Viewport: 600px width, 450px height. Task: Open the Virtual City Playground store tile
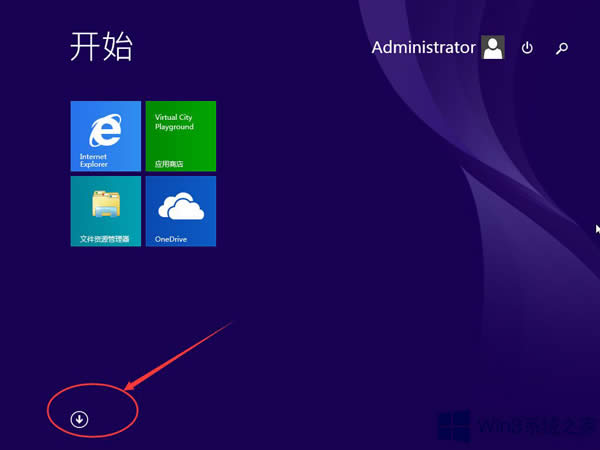181,136
